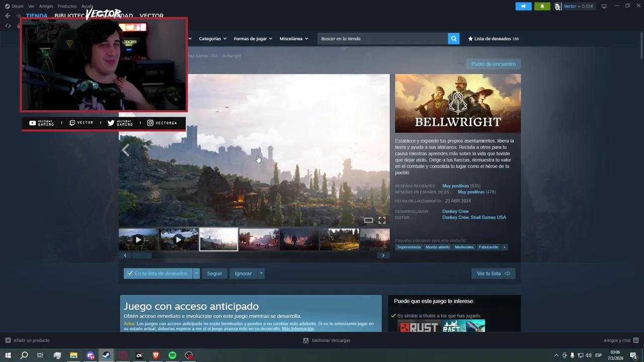The height and width of the screenshot is (362, 644).
Task: Show hidden system tray icons chevron
Action: [x=556, y=355]
